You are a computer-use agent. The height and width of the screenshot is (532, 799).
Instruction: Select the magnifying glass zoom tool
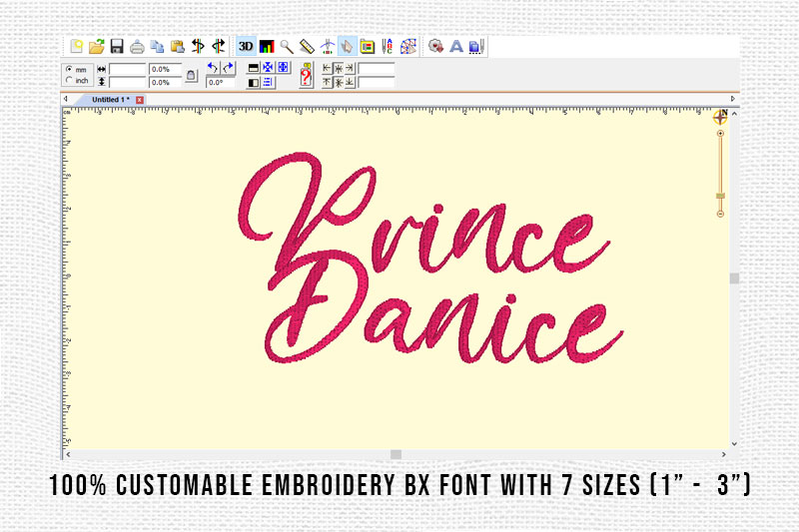(287, 47)
